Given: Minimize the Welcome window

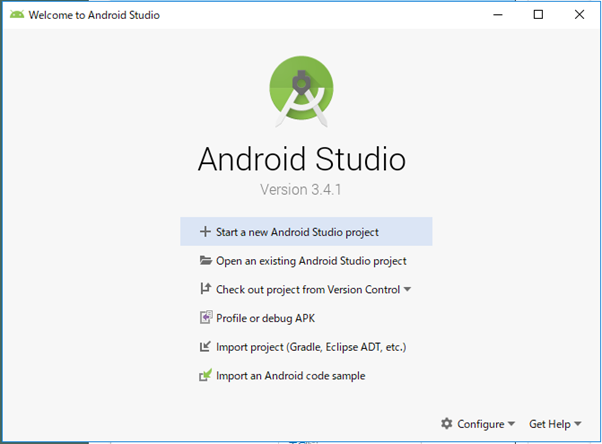Looking at the screenshot, I should click(498, 15).
